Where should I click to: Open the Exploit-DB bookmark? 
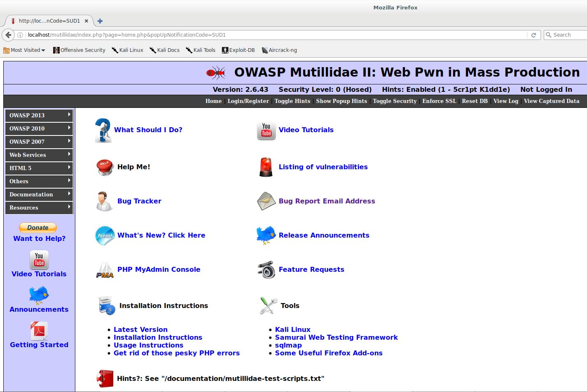pos(238,50)
